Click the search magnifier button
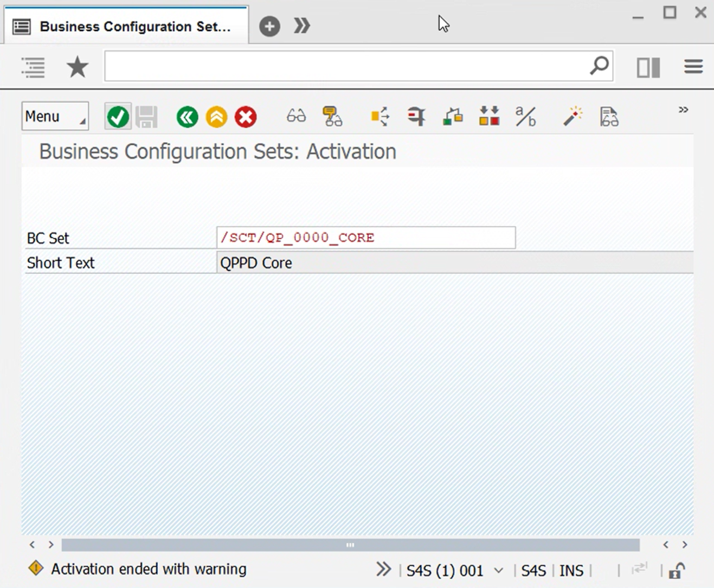This screenshot has height=588, width=714. (599, 66)
